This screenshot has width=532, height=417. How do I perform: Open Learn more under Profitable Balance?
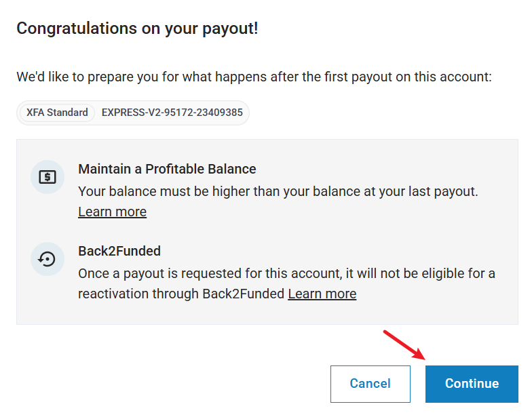112,212
